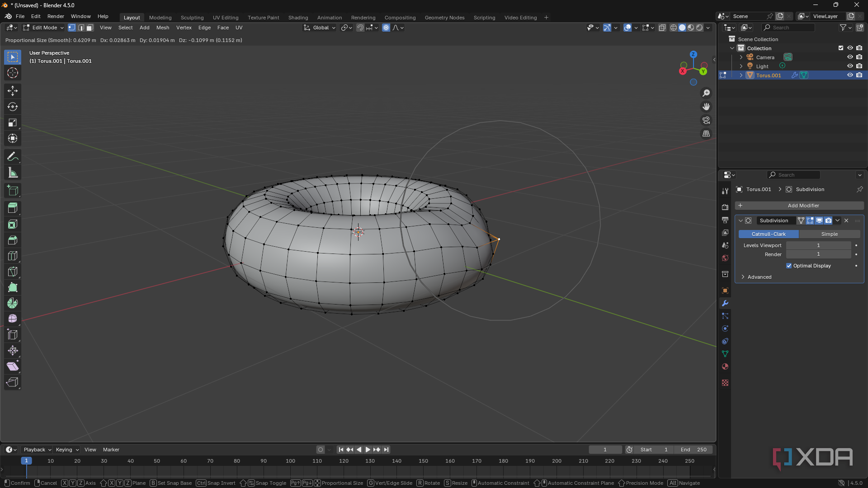Image resolution: width=868 pixels, height=488 pixels.
Task: Expand the Advanced section of Subdivision
Action: (759, 277)
